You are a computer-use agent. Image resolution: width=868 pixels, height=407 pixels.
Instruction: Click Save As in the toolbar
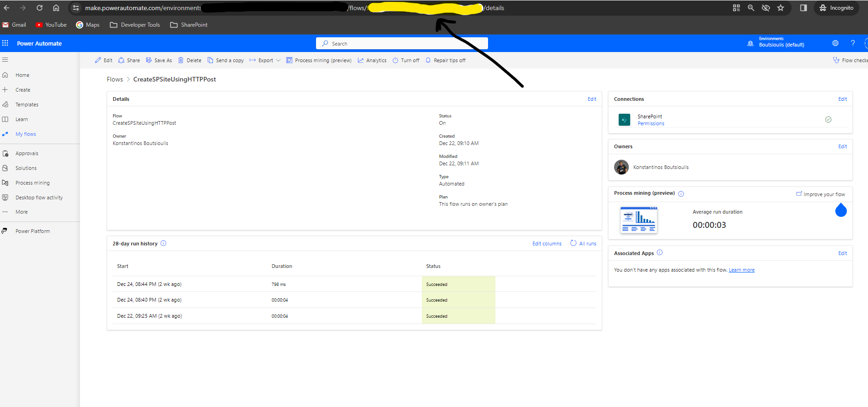coord(159,60)
